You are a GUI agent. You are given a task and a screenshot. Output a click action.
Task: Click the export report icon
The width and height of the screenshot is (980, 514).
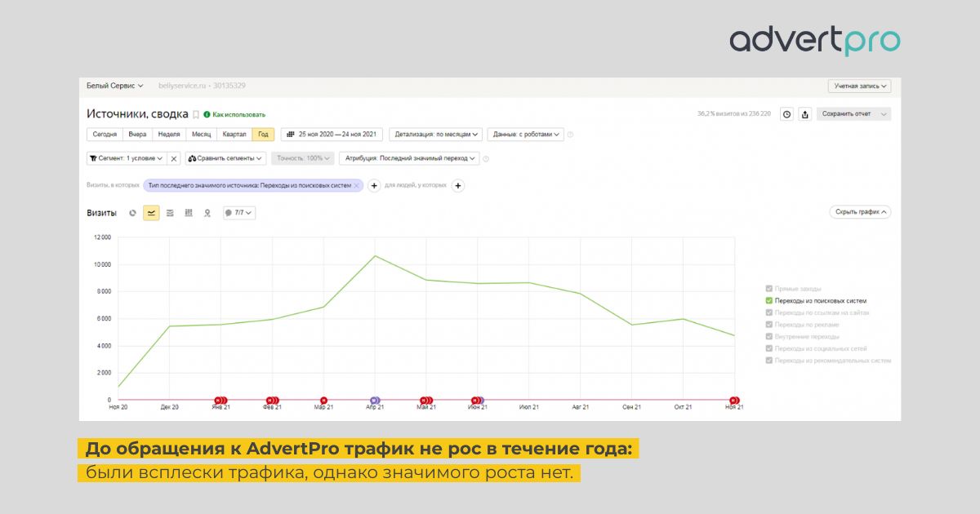[x=804, y=114]
